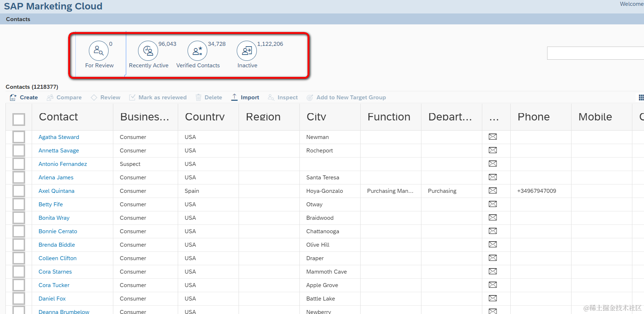Click the Welcome text in top right
Image resolution: width=644 pixels, height=314 pixels.
point(632,4)
